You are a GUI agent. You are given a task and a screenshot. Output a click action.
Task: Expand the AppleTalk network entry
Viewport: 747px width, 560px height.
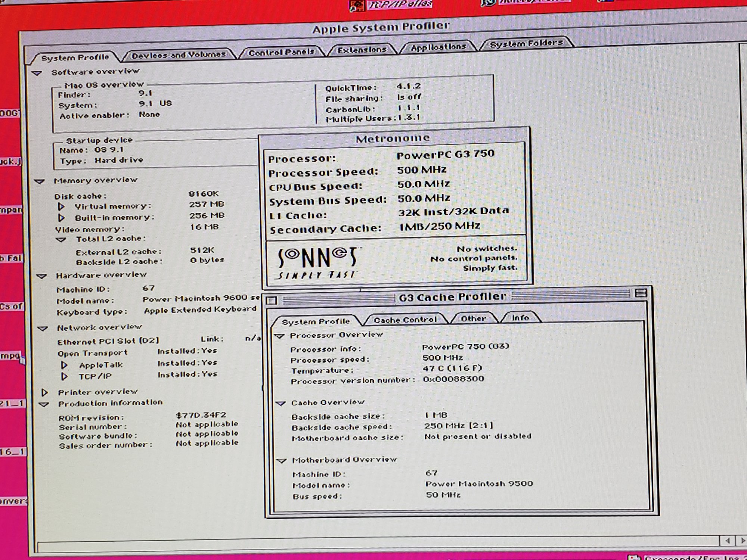64,365
